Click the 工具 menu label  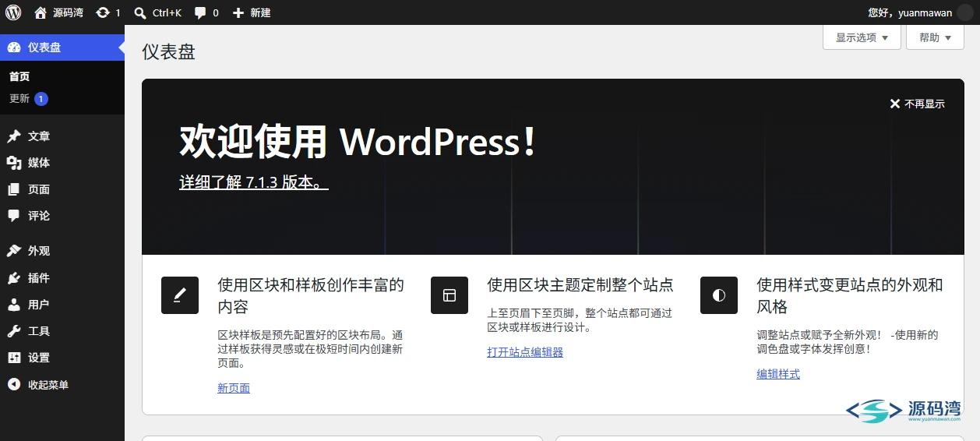[39, 331]
